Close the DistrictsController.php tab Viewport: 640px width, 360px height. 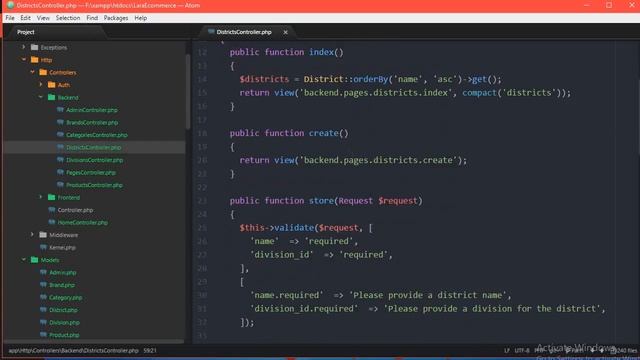click(285, 32)
